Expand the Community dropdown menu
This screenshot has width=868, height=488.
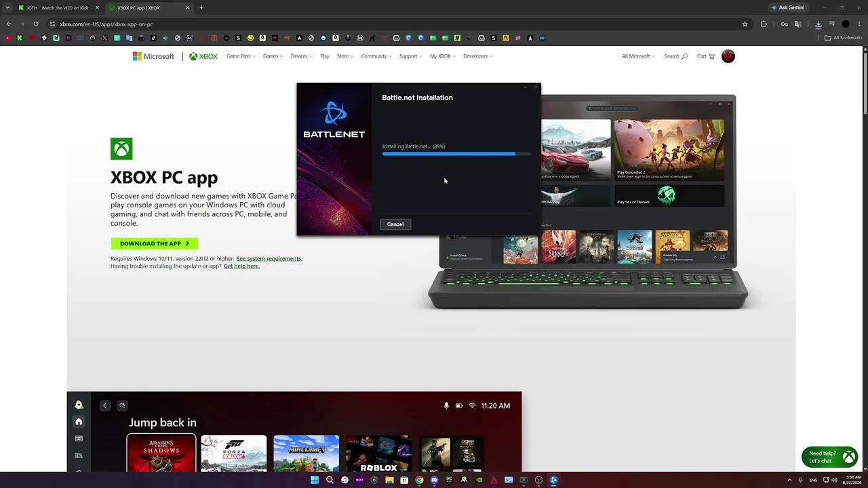pyautogui.click(x=376, y=56)
